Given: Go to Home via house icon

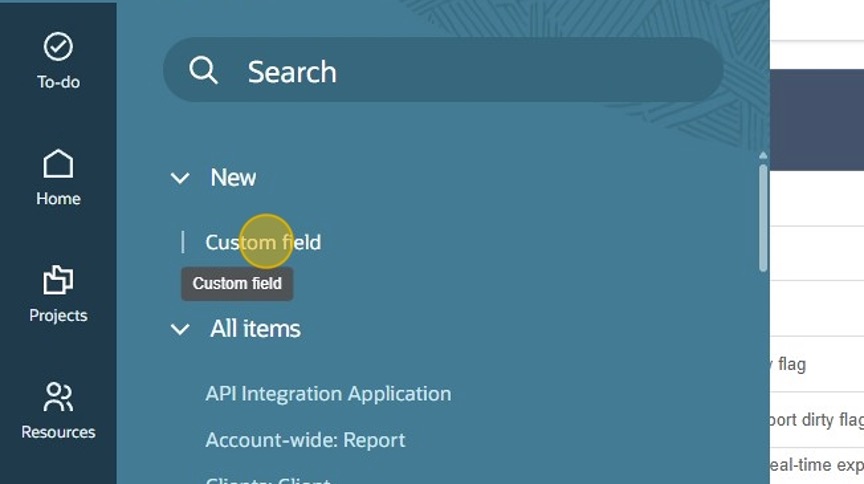Looking at the screenshot, I should click(x=58, y=164).
